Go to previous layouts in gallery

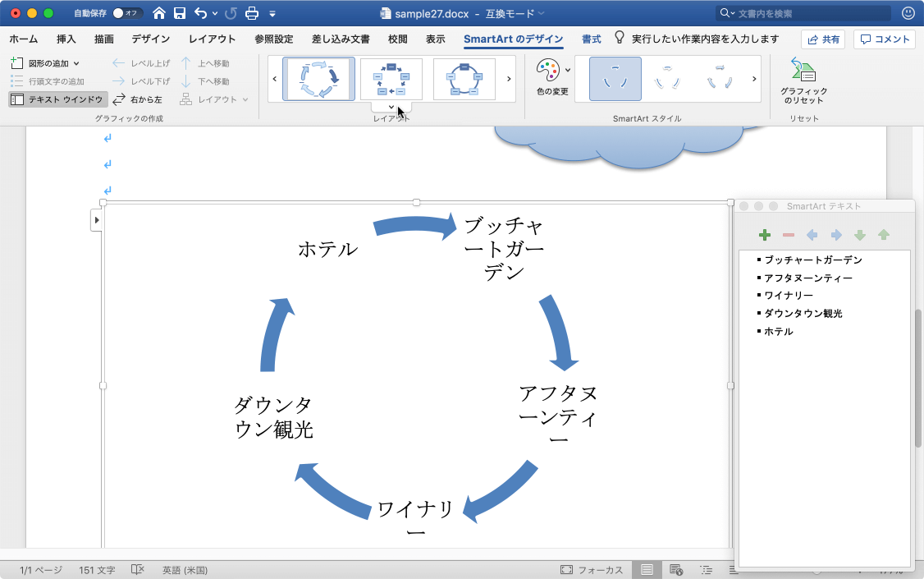point(275,78)
